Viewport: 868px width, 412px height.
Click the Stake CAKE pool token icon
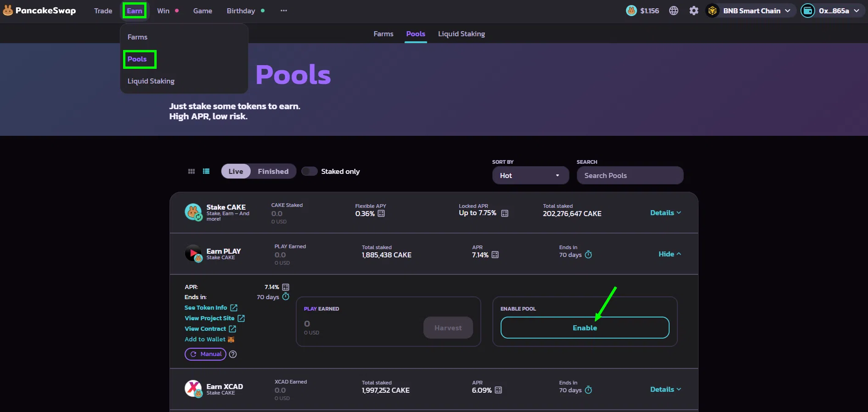pos(193,212)
